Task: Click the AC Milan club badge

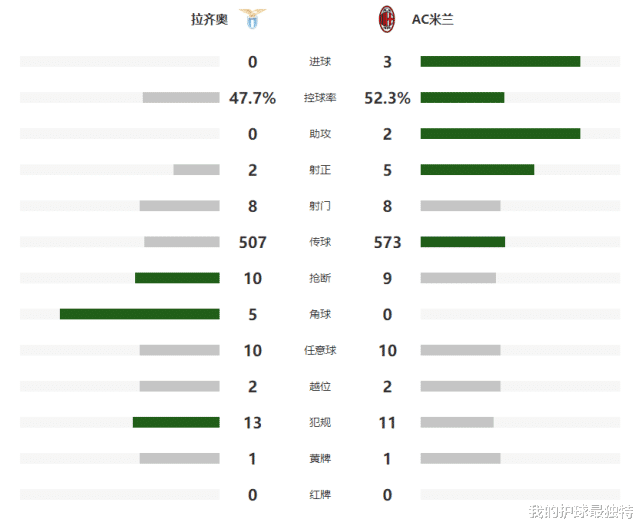Action: pyautogui.click(x=384, y=19)
